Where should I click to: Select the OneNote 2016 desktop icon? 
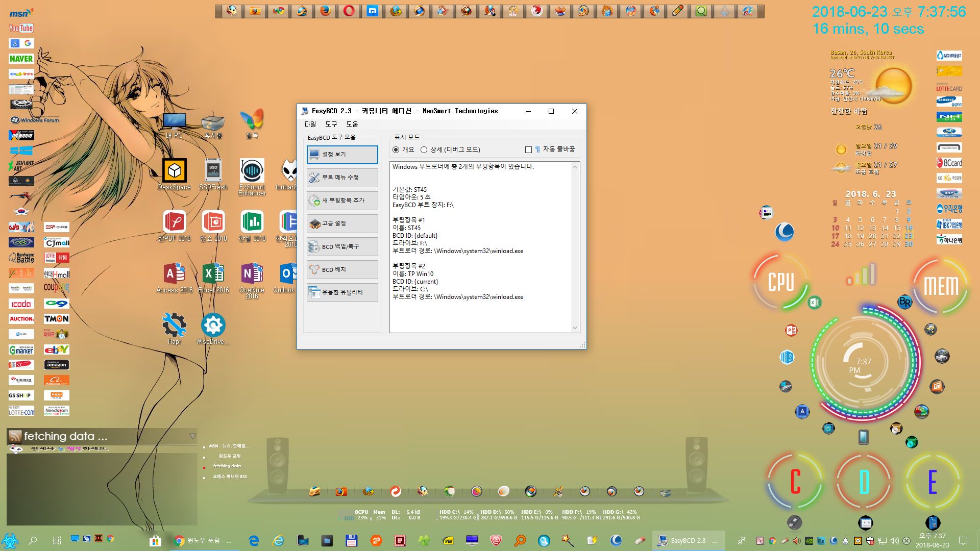[x=252, y=281]
